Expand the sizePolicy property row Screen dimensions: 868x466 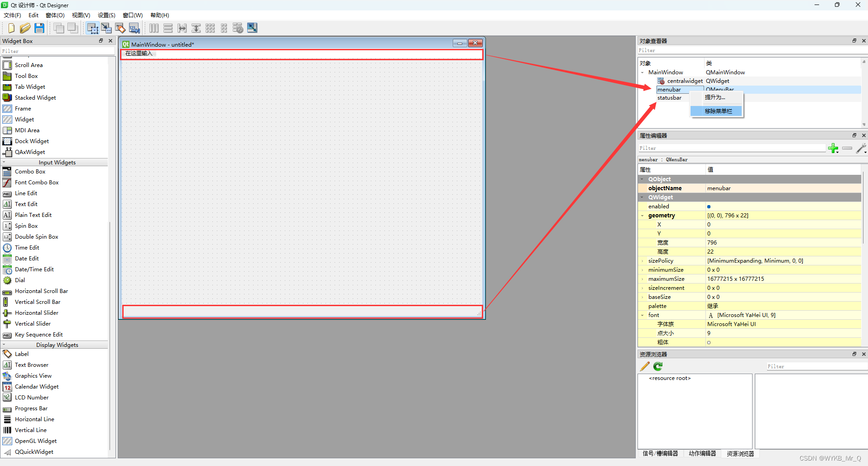point(642,261)
